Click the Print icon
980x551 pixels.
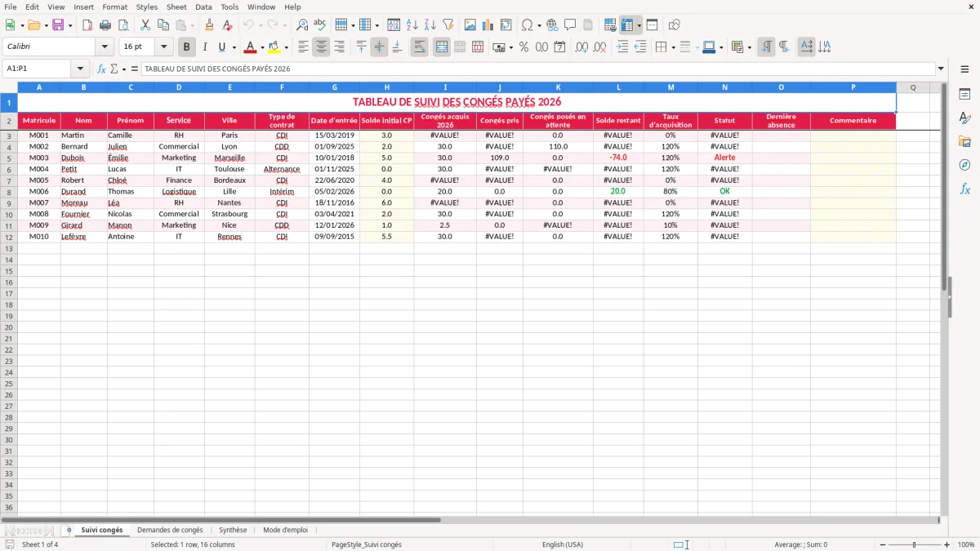pyautogui.click(x=105, y=25)
